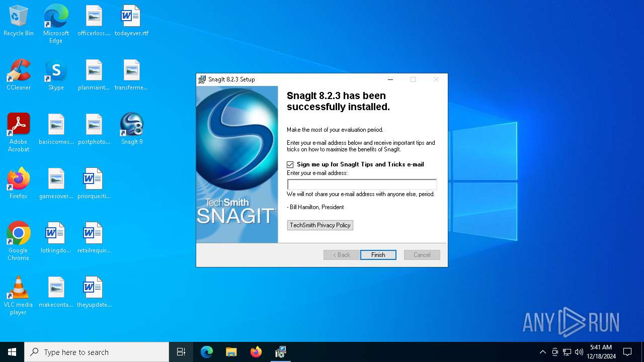Open Firefox from the taskbar
Screen dimensions: 644x362
tap(256, 352)
